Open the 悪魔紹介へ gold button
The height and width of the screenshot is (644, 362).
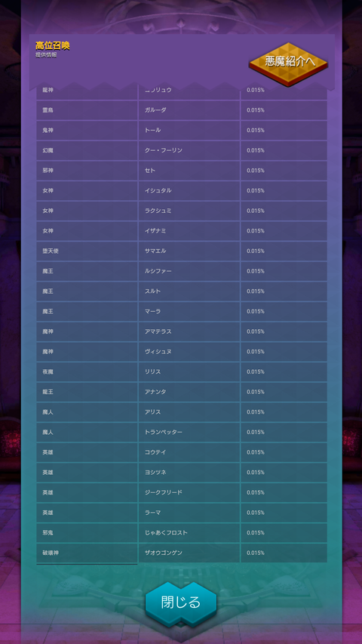click(288, 64)
